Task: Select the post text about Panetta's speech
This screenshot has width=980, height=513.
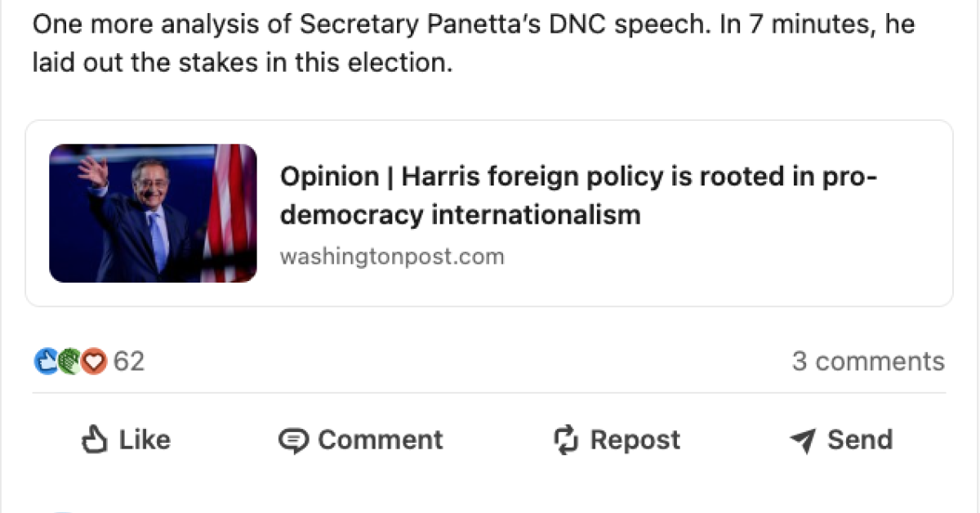Action: coord(327,41)
